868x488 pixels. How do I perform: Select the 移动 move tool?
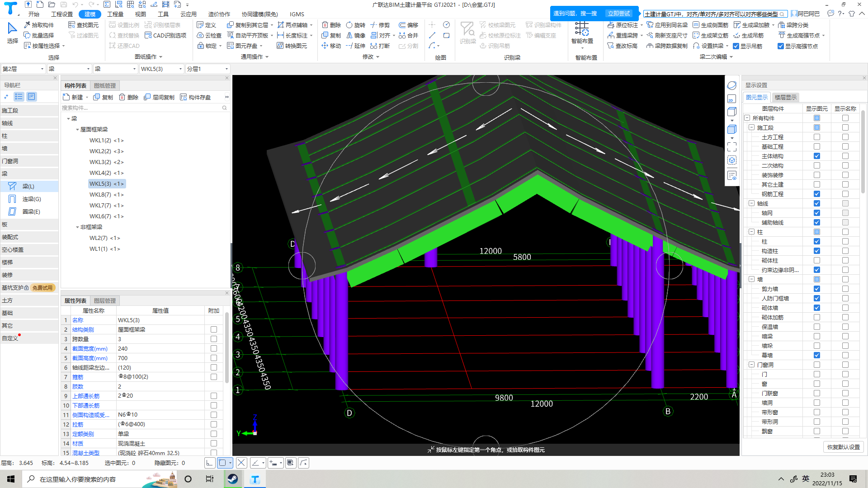[331, 46]
